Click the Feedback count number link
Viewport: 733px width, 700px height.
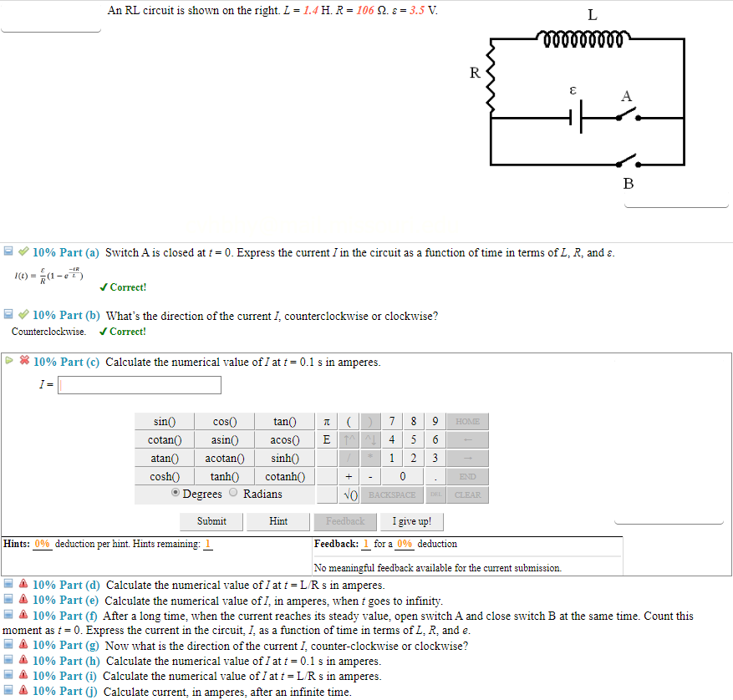[366, 544]
